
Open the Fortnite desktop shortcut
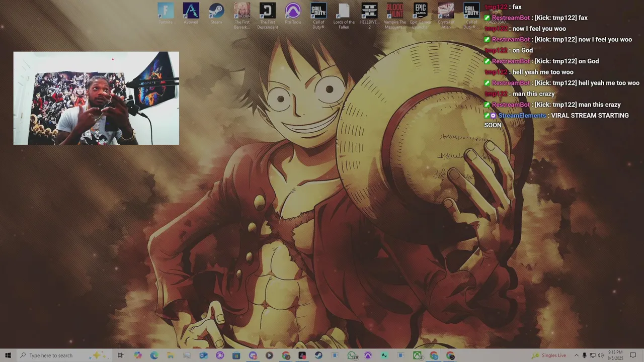point(166,14)
